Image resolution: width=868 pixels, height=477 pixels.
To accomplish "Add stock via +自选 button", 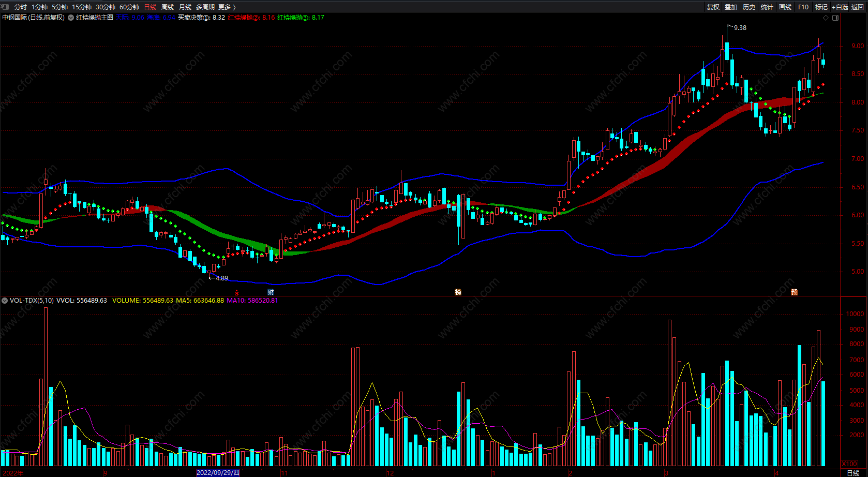I will (840, 7).
